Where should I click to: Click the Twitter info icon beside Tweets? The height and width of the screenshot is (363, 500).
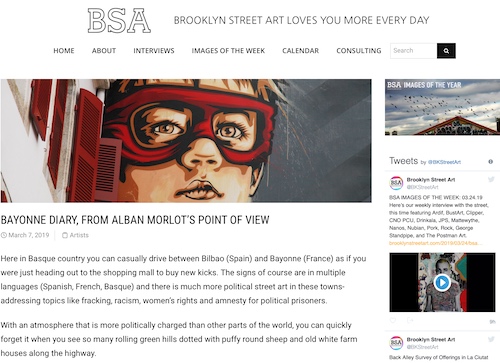[490, 162]
